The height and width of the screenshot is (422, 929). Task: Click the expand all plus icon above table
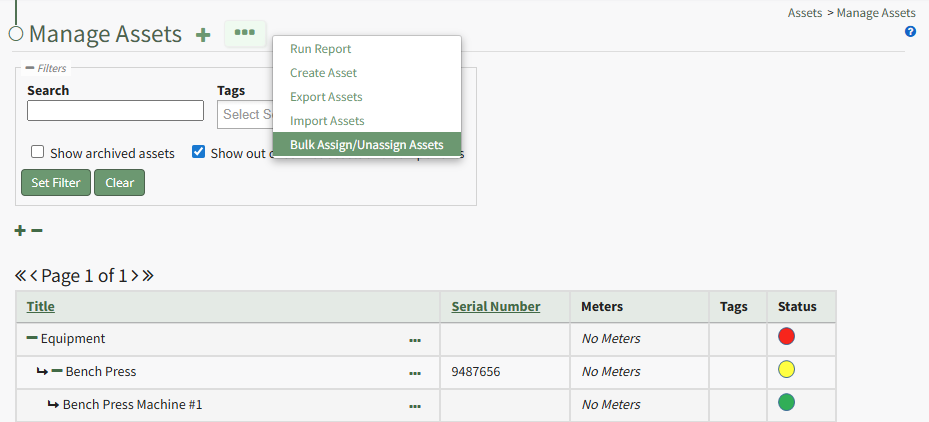tap(20, 231)
